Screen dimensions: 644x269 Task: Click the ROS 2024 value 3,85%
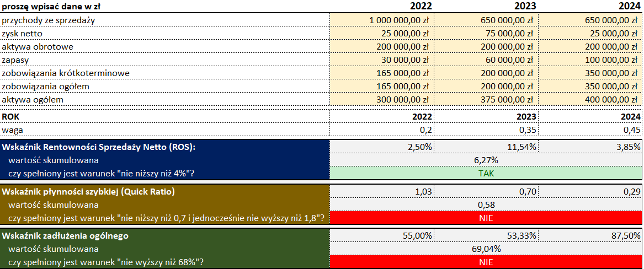point(627,147)
